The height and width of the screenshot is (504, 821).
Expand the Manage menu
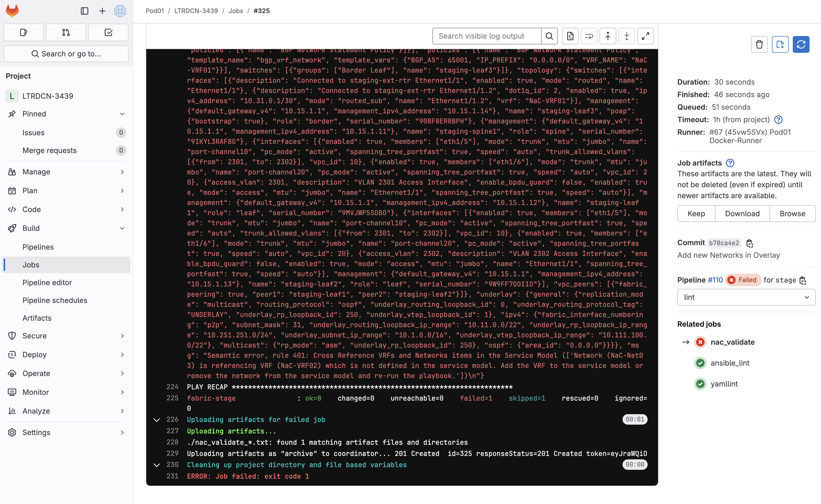[66, 172]
